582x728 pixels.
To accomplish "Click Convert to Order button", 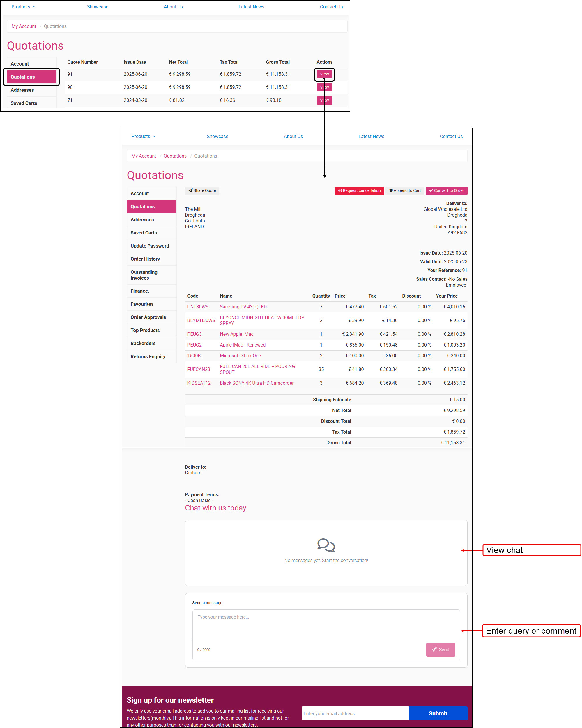I will (x=446, y=190).
